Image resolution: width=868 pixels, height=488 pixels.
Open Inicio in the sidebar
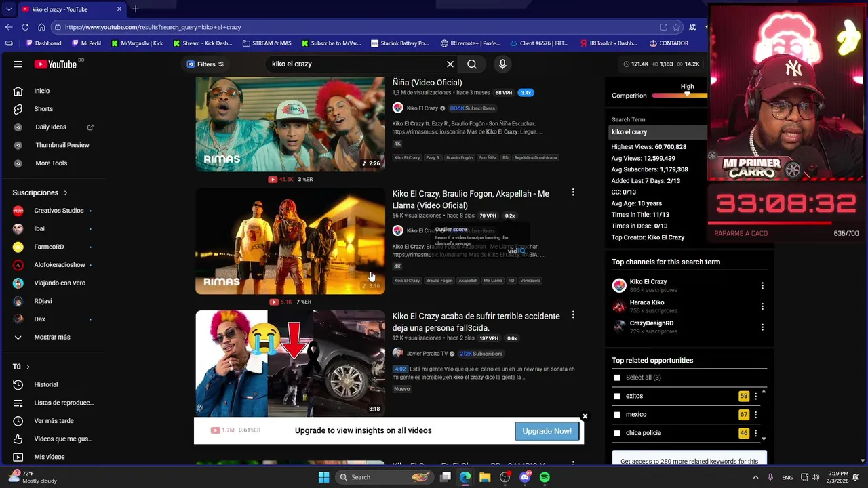tap(41, 91)
